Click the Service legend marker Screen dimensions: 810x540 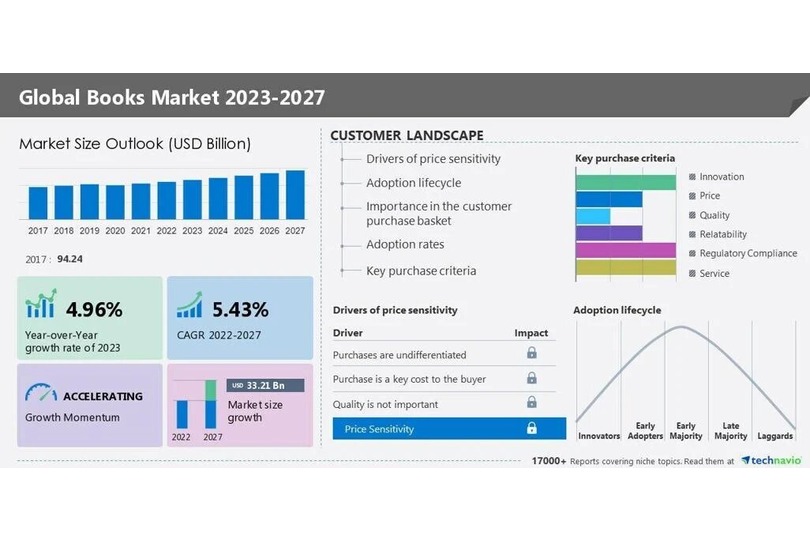pyautogui.click(x=692, y=273)
